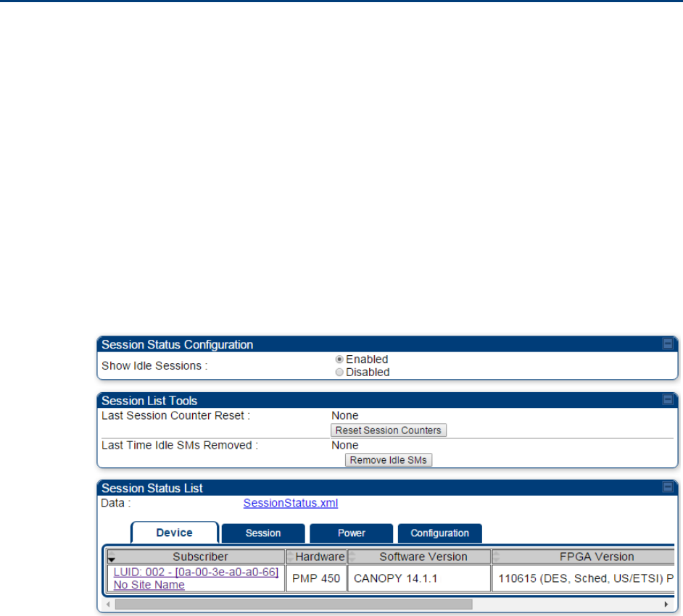Switch to the Device tab

click(174, 533)
